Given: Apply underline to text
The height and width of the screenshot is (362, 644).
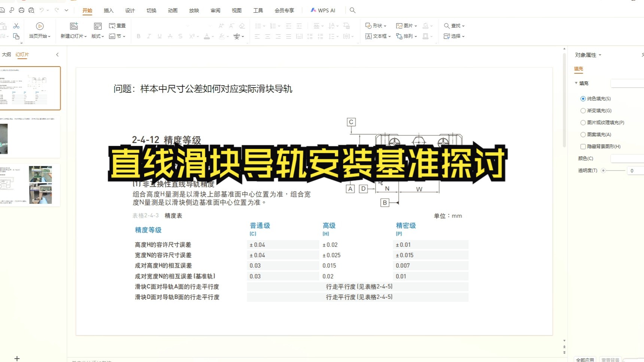Looking at the screenshot, I should (159, 36).
